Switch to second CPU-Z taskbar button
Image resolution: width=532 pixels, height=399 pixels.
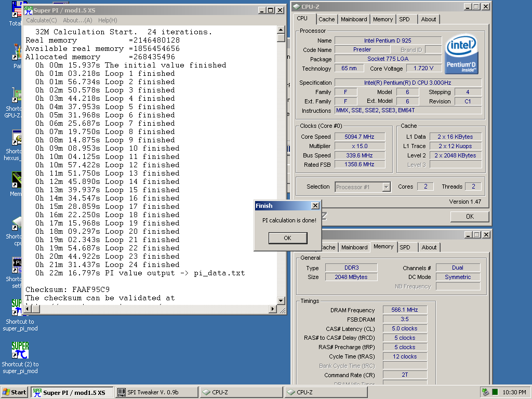click(326, 392)
